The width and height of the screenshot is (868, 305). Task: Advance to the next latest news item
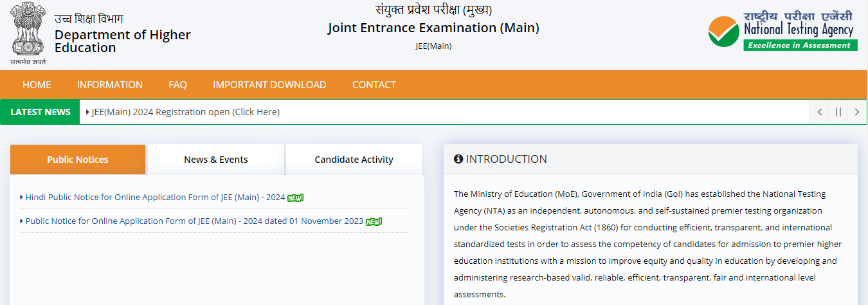pos(856,112)
